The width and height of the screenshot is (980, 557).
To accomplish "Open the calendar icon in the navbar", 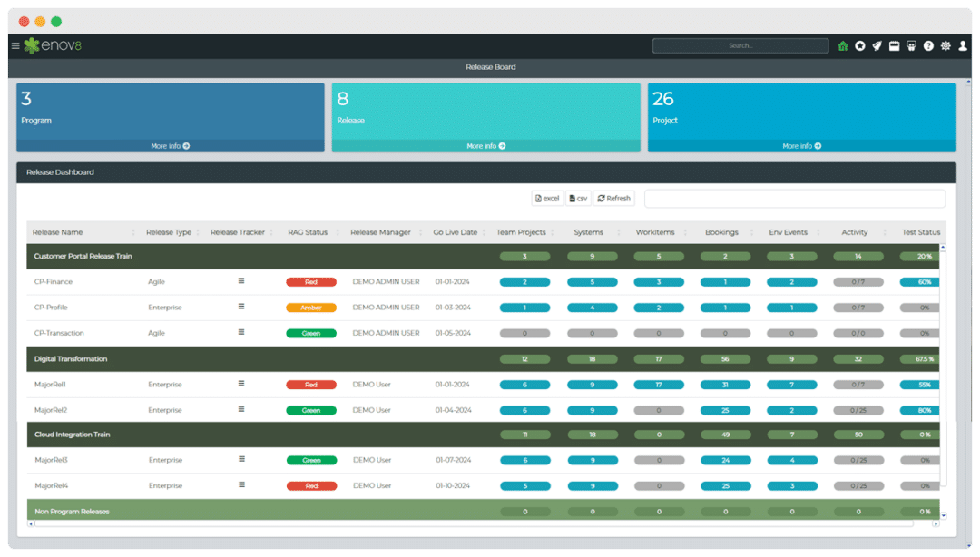I will pyautogui.click(x=894, y=45).
